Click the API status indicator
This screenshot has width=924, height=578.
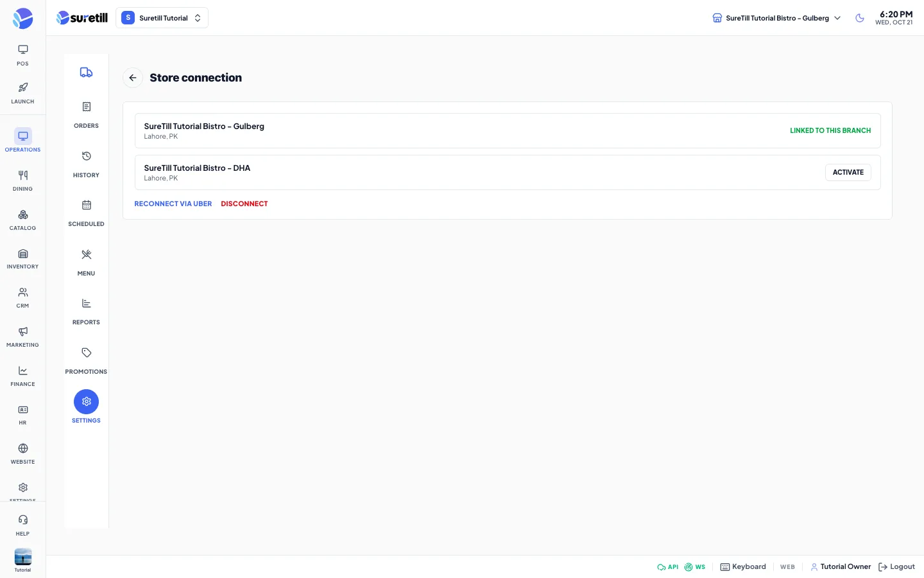pos(667,567)
